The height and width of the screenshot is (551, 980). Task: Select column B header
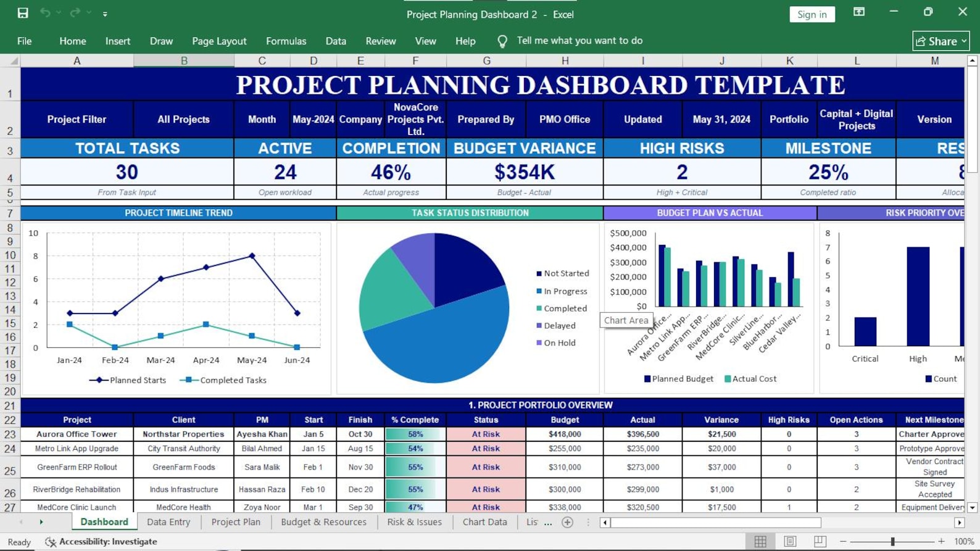pos(184,60)
